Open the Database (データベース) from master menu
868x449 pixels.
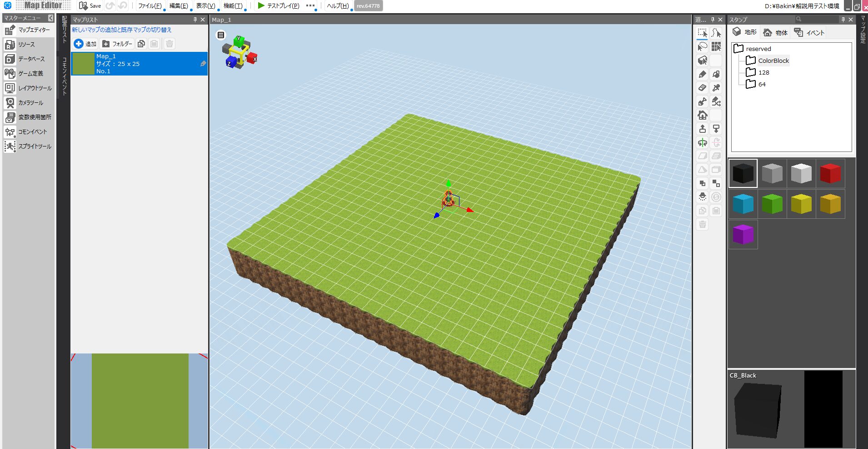(28, 59)
